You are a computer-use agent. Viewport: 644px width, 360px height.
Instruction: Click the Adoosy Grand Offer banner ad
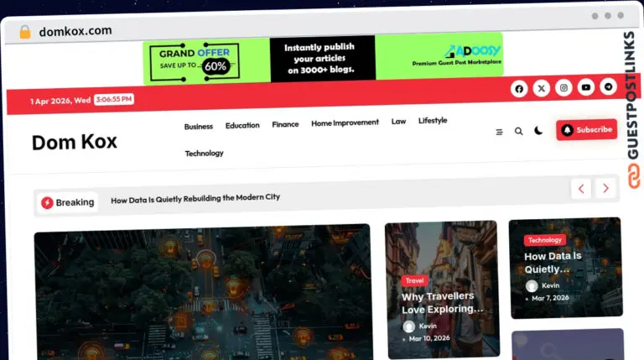pyautogui.click(x=323, y=59)
